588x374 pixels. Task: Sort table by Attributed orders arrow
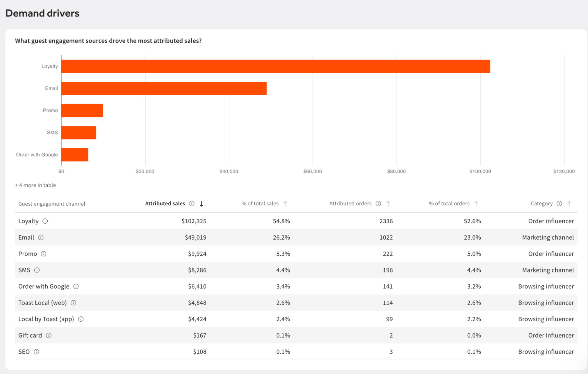388,204
